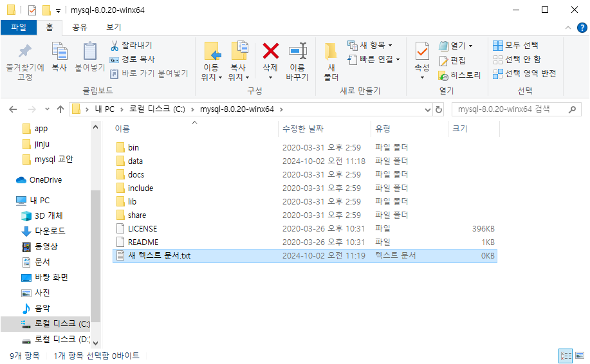Open 새 항목 (New item) dropdown
The height and width of the screenshot is (364, 590).
tap(369, 46)
